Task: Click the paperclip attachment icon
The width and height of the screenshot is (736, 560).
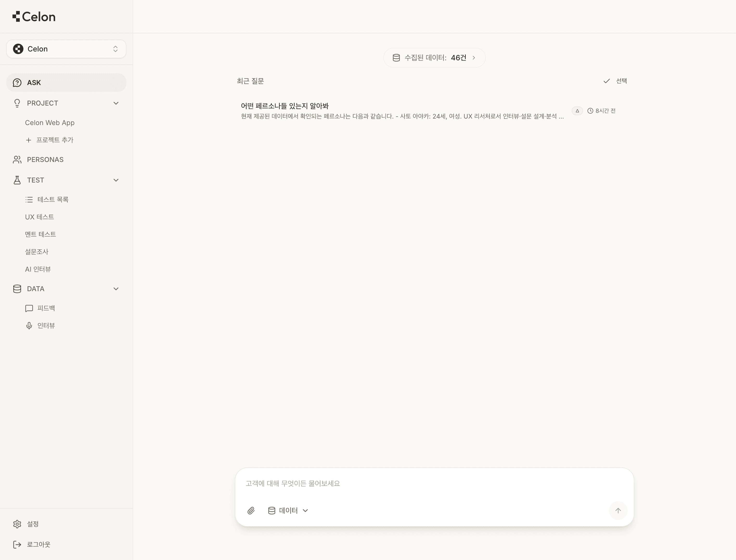Action: point(251,510)
